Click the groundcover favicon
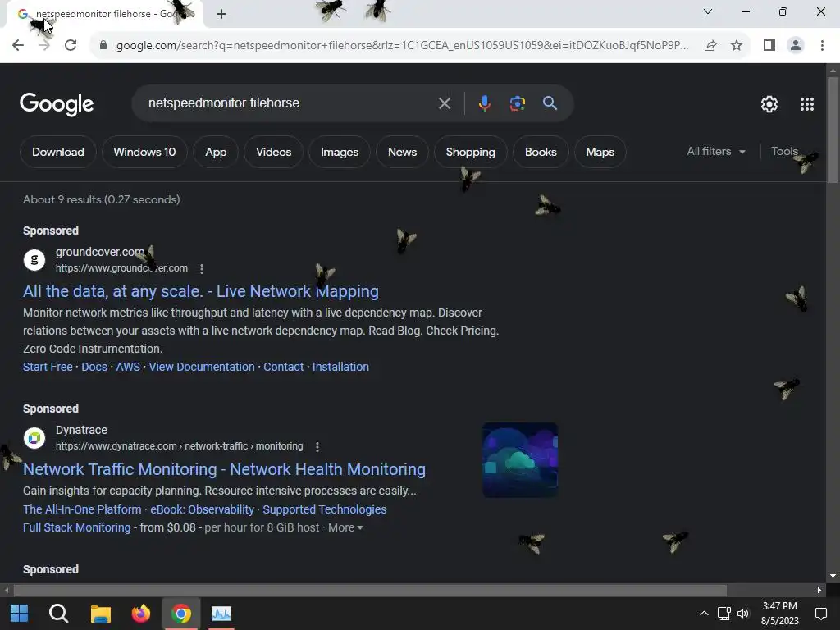Screen dimensions: 840x630 (34, 260)
